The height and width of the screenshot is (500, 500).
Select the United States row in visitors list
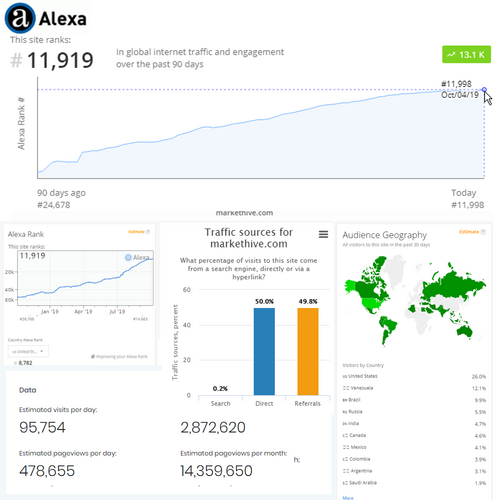[414, 376]
